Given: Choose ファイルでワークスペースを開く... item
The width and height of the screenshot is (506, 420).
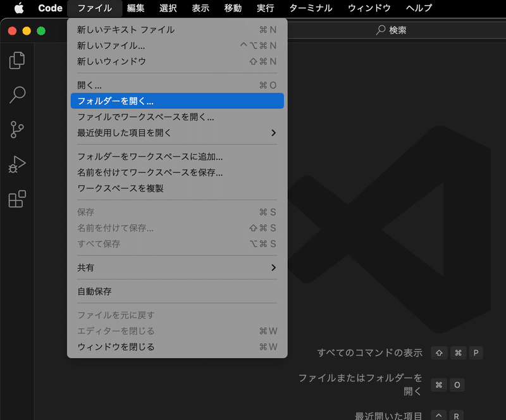Looking at the screenshot, I should pyautogui.click(x=177, y=117).
